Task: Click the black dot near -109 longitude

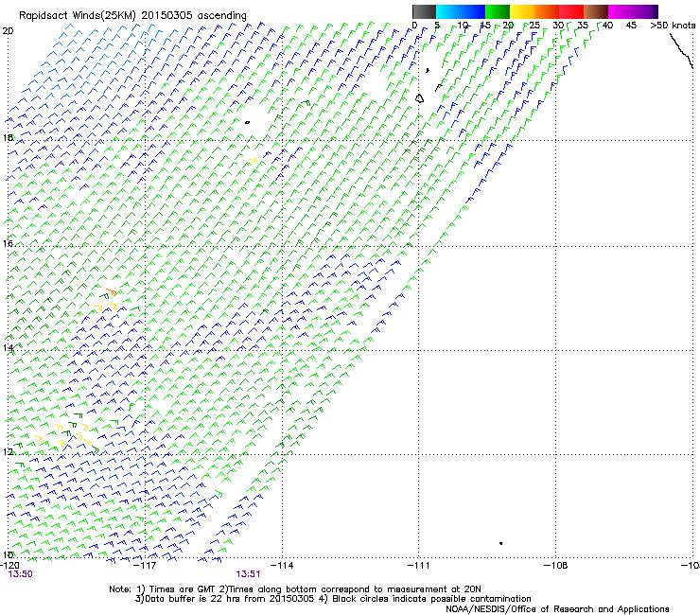Action: [501, 543]
